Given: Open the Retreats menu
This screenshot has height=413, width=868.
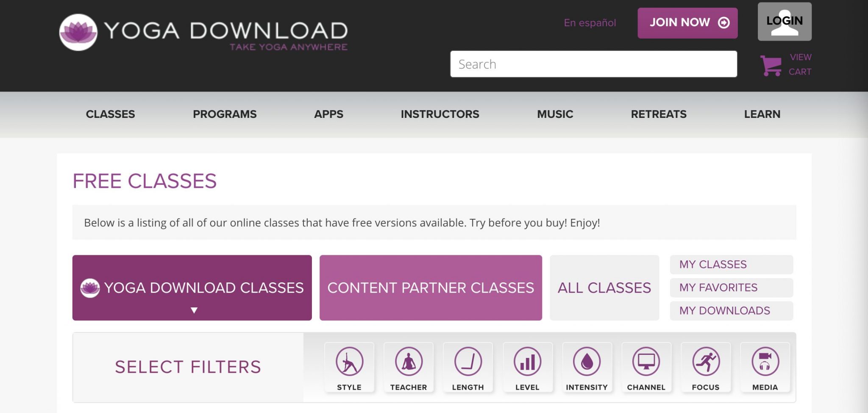Looking at the screenshot, I should click(x=659, y=114).
